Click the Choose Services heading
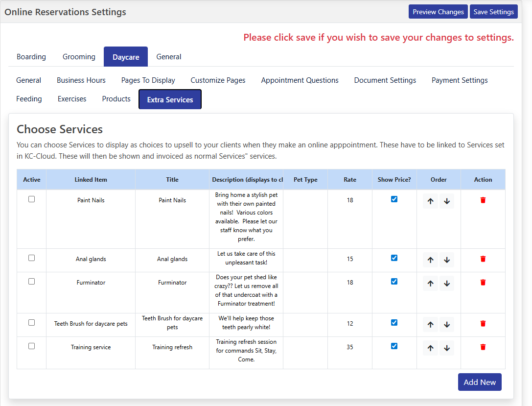The image size is (532, 406). [60, 129]
